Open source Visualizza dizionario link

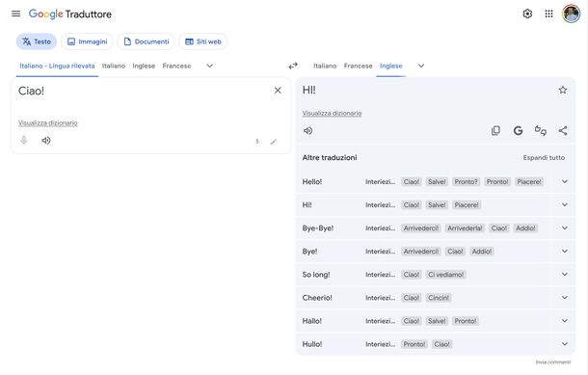(x=48, y=123)
